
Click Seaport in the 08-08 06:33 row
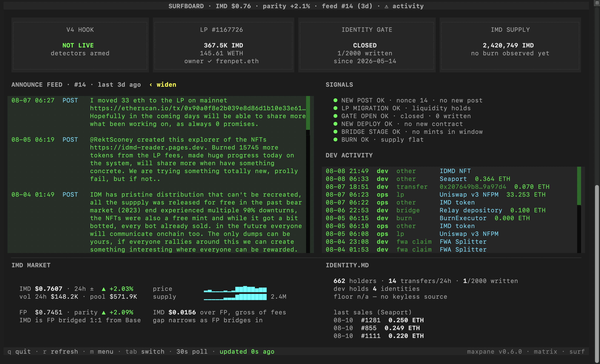tap(453, 179)
